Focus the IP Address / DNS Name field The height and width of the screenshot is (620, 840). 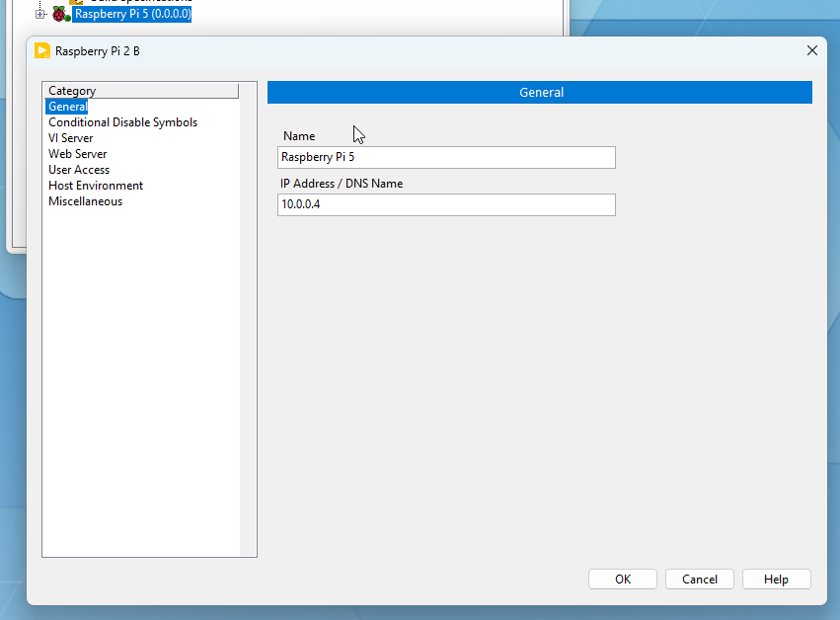446,204
